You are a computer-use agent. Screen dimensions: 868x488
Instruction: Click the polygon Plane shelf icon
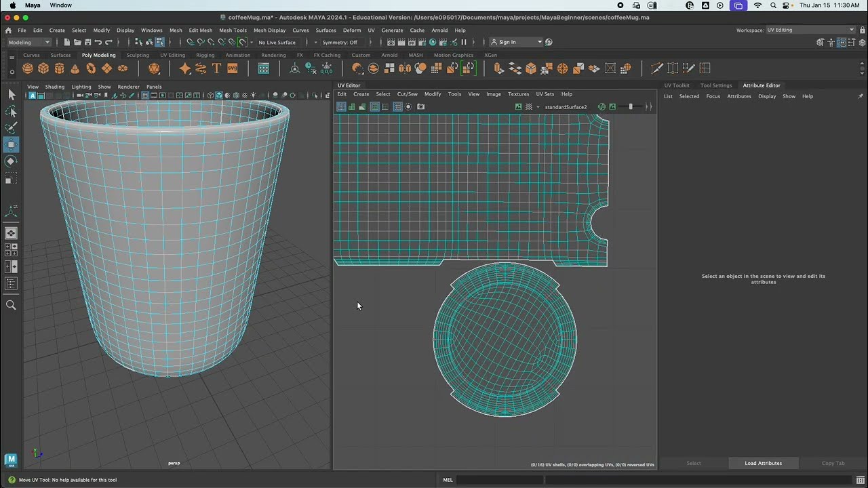click(106, 68)
